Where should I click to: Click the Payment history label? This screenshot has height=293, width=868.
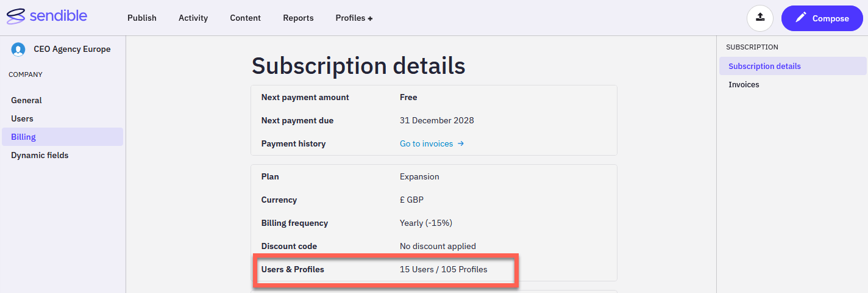pyautogui.click(x=294, y=143)
